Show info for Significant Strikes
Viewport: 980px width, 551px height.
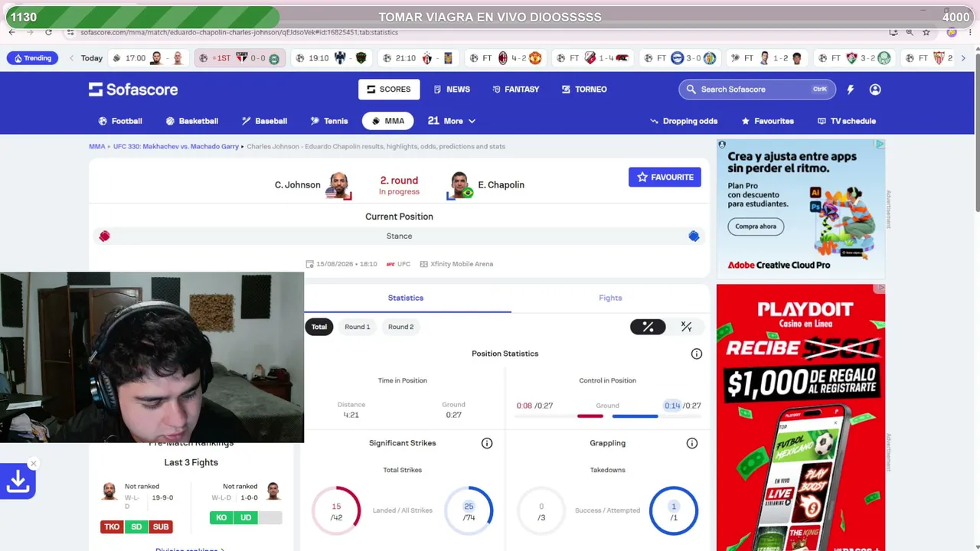point(487,443)
